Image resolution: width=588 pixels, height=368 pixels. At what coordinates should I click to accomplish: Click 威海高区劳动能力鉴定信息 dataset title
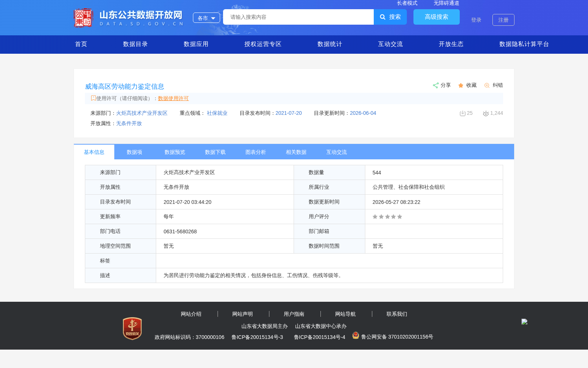click(x=125, y=86)
